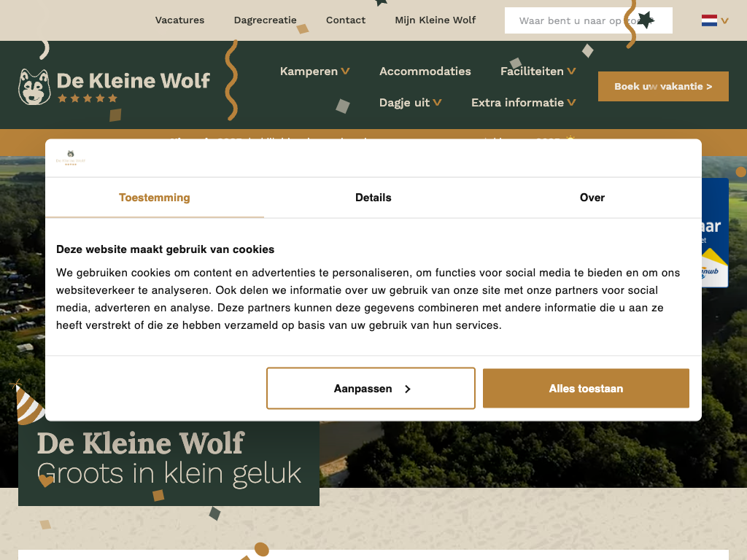This screenshot has width=747, height=560.
Task: Click the Aanpassen button
Action: tap(371, 389)
